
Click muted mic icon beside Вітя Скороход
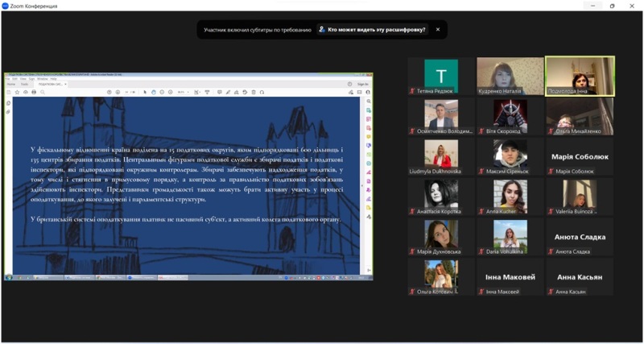pos(481,131)
